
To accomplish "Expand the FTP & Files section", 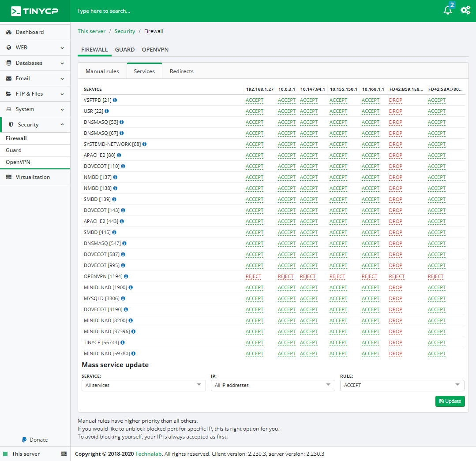I will tap(35, 94).
